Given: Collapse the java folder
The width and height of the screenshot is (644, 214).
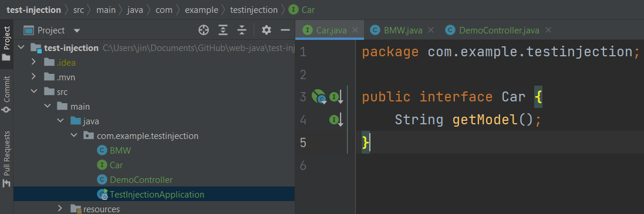Looking at the screenshot, I should point(61,121).
